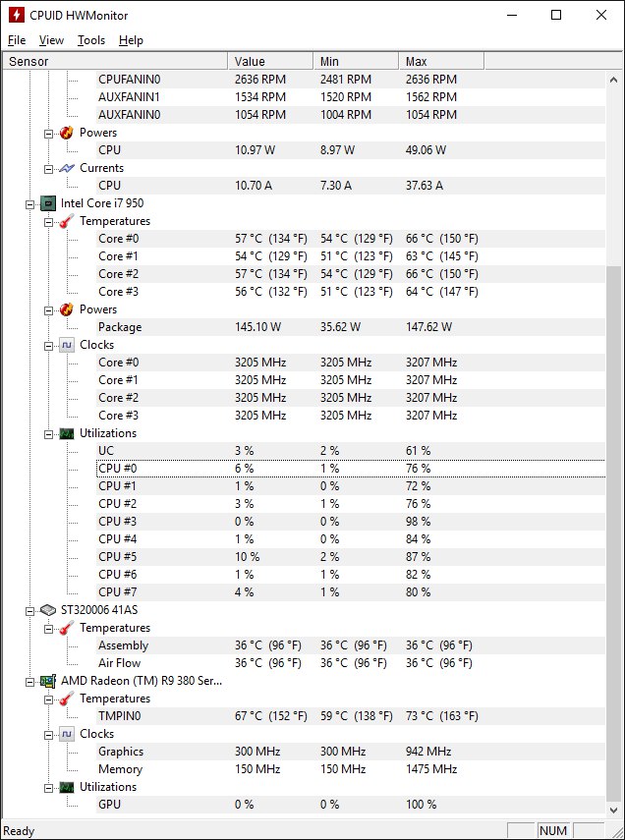The image size is (625, 840).
Task: Collapse the GPU Clocks branch
Action: (49, 734)
